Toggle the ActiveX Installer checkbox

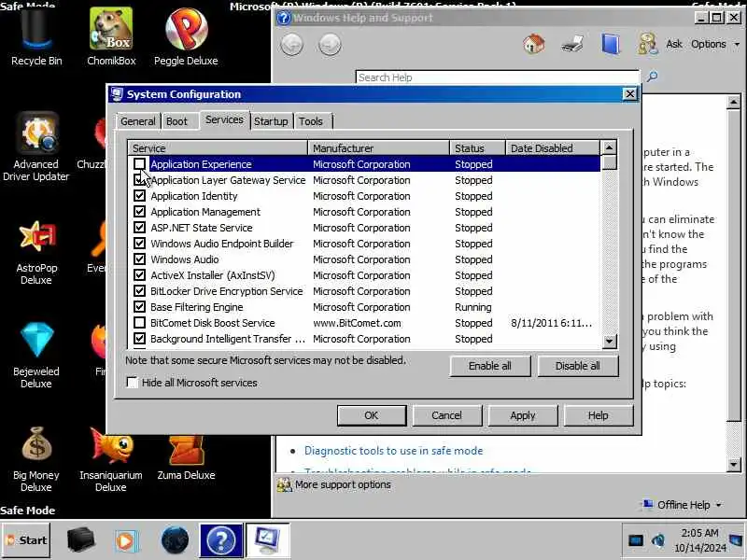point(139,274)
